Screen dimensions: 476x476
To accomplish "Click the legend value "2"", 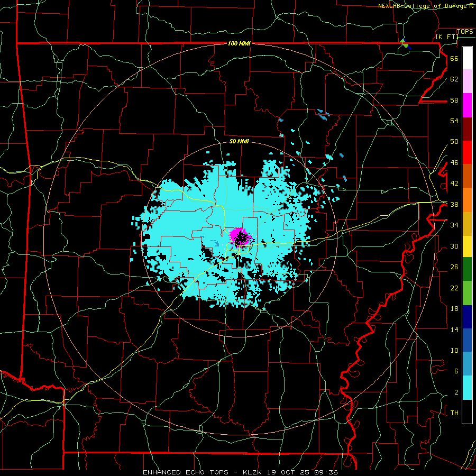I will tap(456, 392).
